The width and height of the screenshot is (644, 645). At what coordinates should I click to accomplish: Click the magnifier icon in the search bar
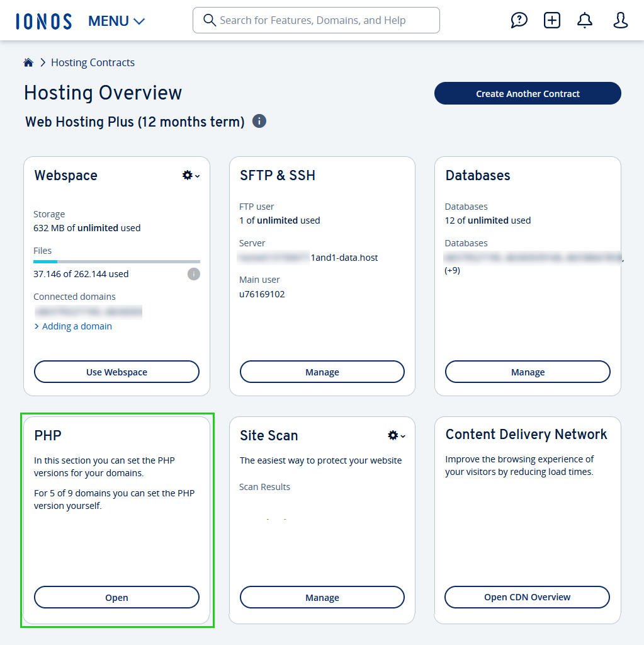click(x=209, y=20)
